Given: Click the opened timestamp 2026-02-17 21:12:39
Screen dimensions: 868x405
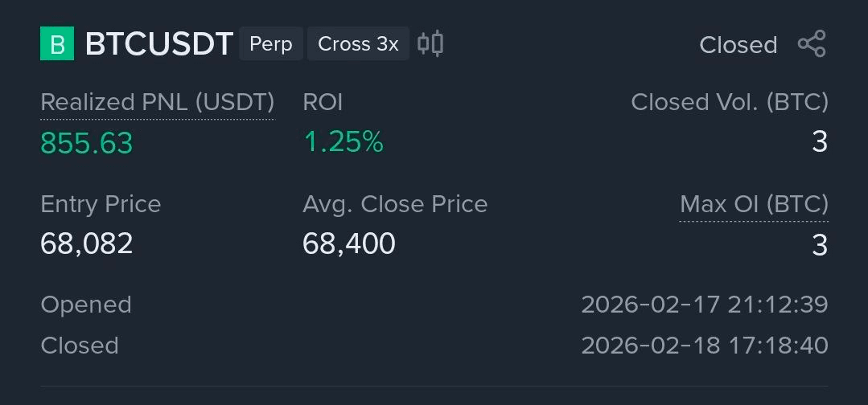Looking at the screenshot, I should pyautogui.click(x=704, y=305).
